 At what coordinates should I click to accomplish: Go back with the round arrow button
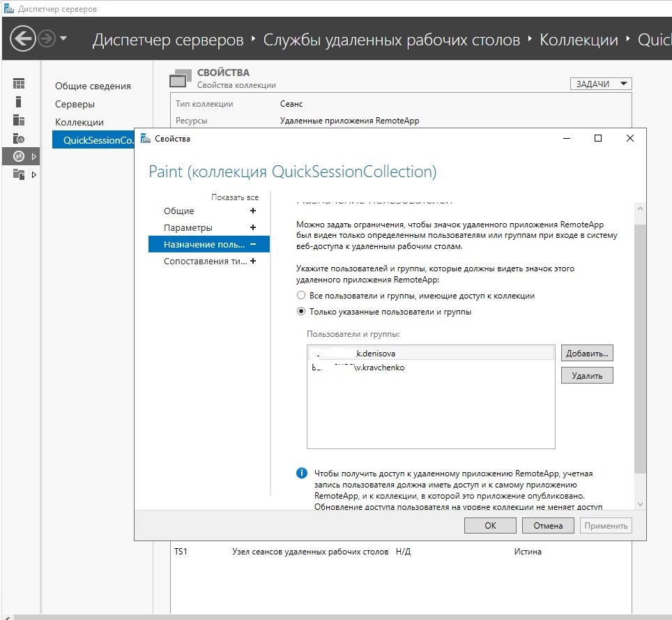click(23, 38)
